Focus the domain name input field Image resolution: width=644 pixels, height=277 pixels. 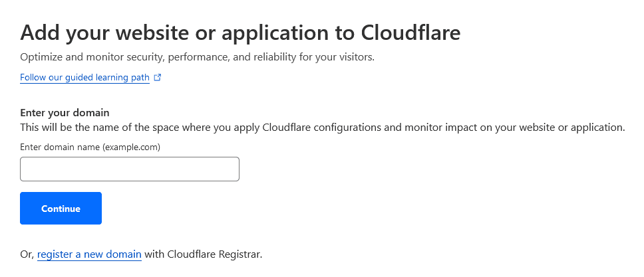click(x=129, y=169)
